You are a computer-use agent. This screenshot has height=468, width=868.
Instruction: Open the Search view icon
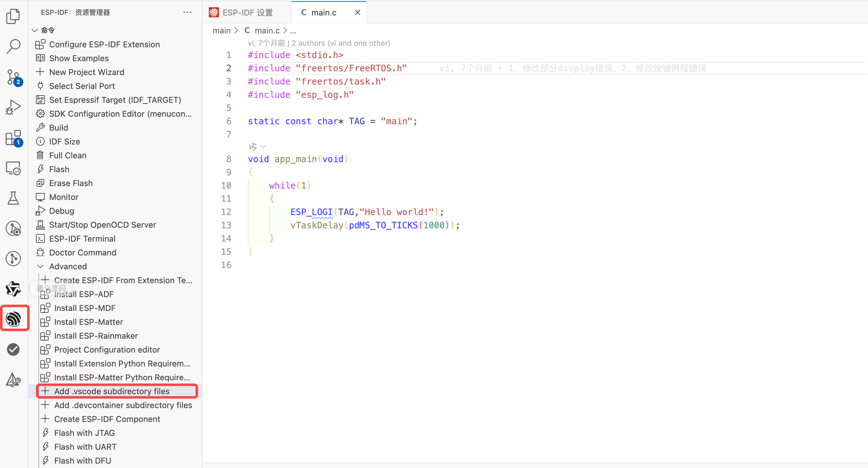pos(13,46)
